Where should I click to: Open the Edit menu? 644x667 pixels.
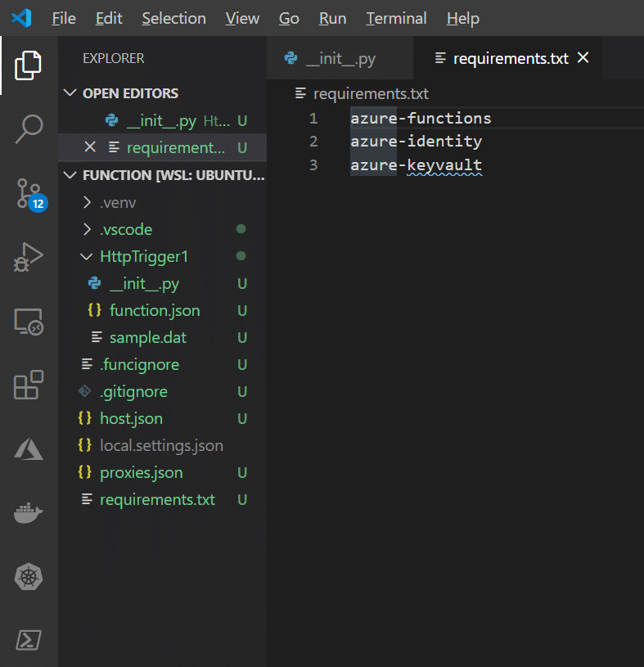[109, 18]
